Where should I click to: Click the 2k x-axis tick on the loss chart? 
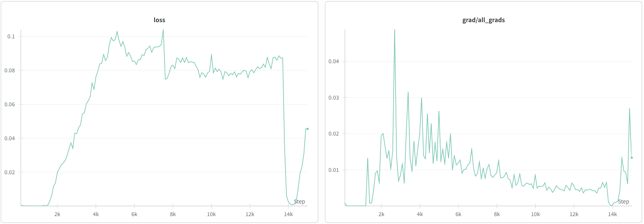[x=57, y=215]
